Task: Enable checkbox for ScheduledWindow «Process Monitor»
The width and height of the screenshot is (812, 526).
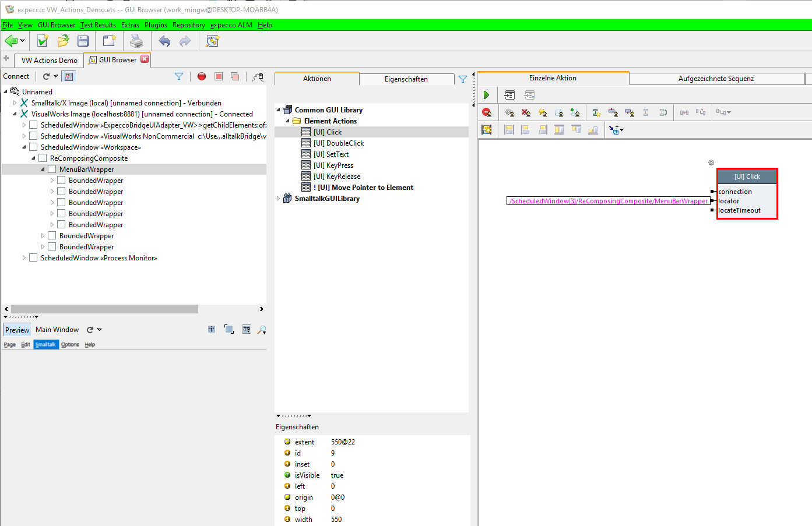Action: tap(33, 257)
